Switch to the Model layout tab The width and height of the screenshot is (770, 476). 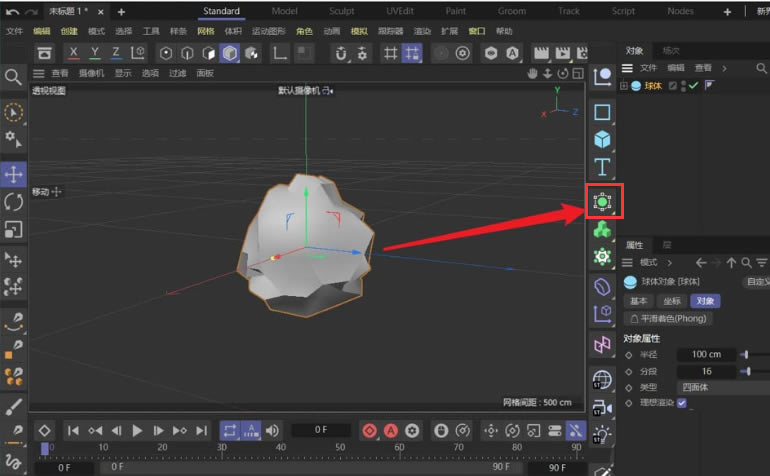pos(284,11)
